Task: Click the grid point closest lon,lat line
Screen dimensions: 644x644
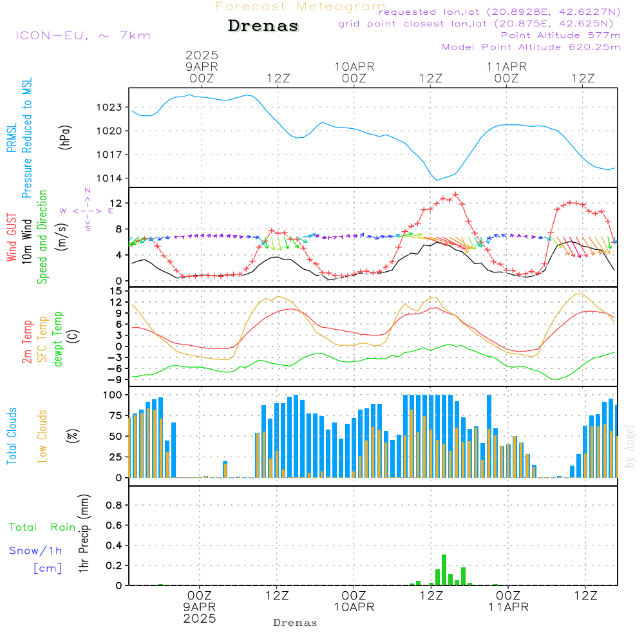Action: (x=476, y=24)
